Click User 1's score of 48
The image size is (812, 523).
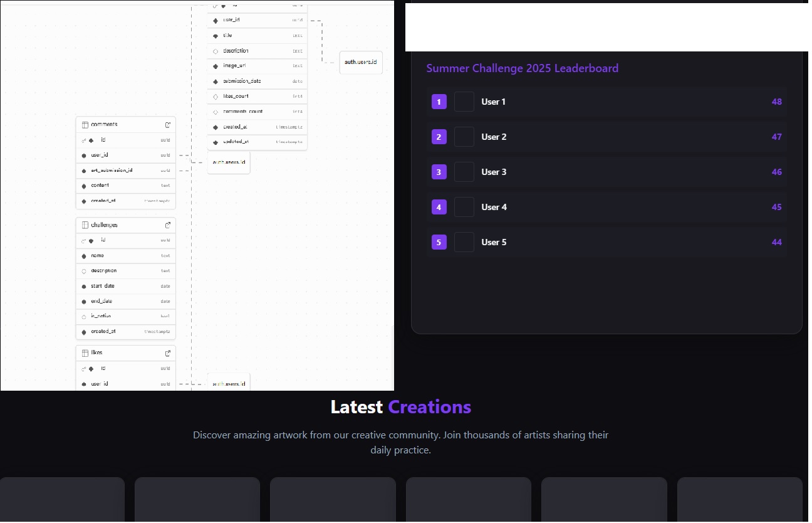tap(777, 102)
